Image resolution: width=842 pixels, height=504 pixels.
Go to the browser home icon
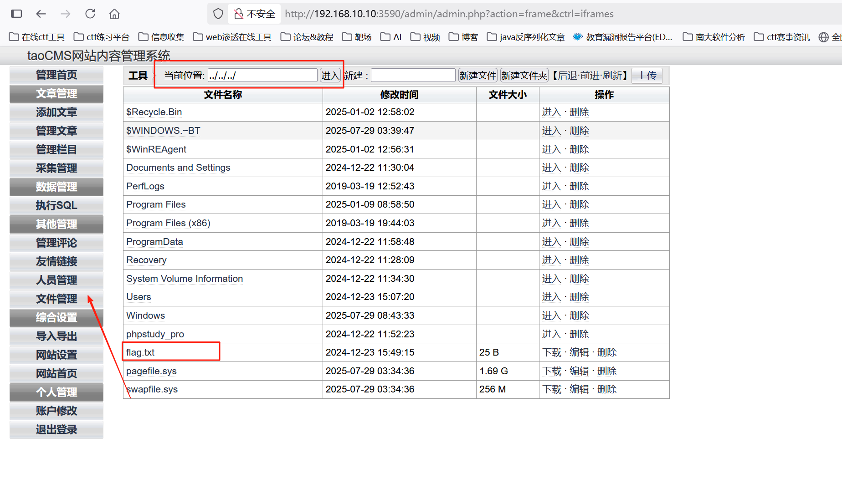click(114, 14)
